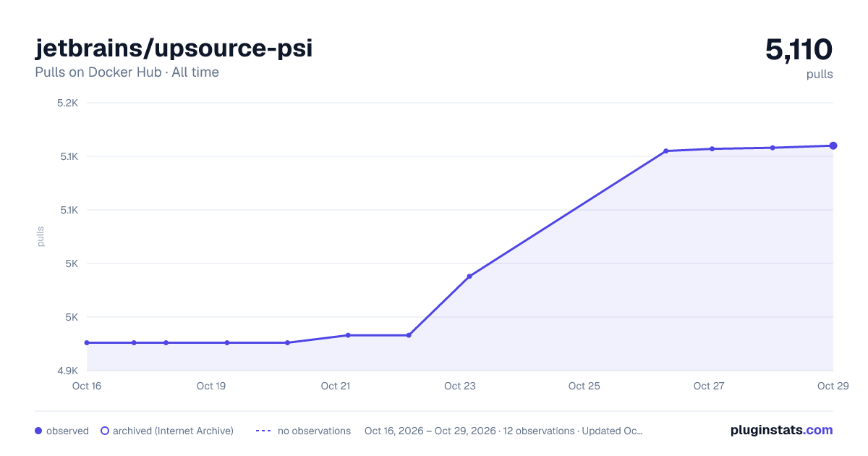Click the Oct 16 axis label

87,386
